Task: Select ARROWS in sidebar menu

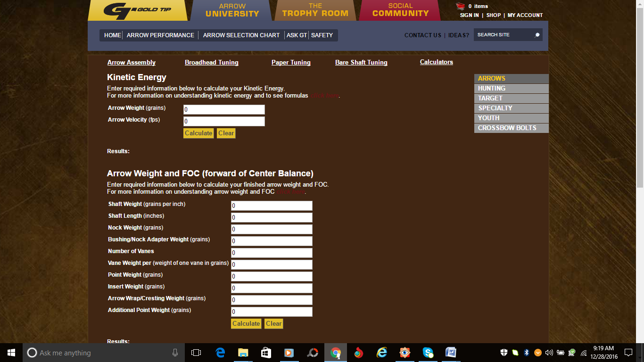Action: point(512,79)
